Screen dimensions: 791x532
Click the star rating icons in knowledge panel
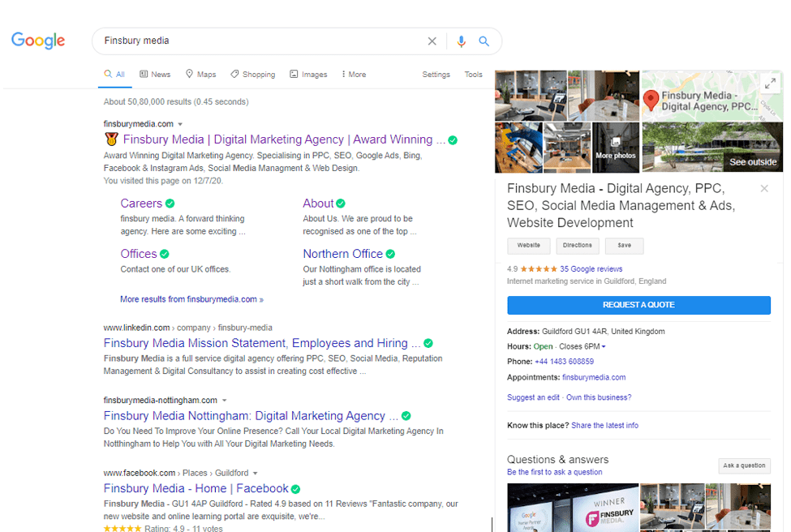click(539, 269)
